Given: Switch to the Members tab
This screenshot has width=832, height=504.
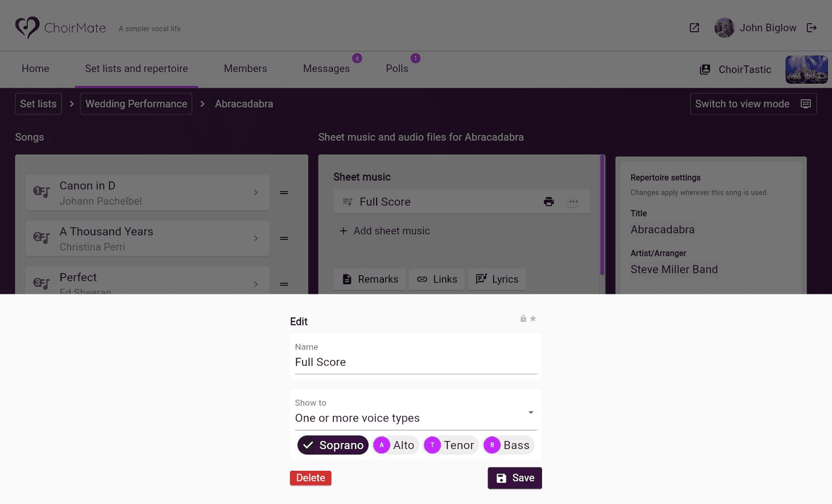Looking at the screenshot, I should [245, 69].
